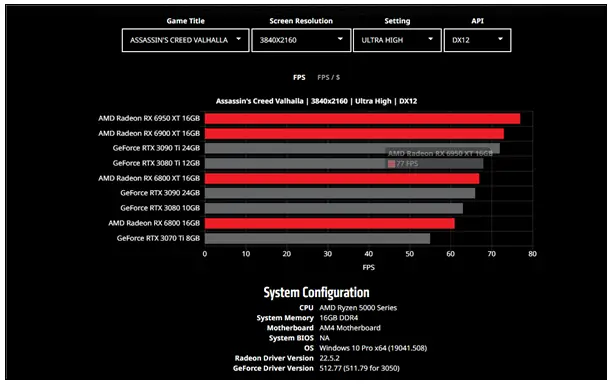Open the API dropdown showing DX12
Viewport: 613px width, 385px height.
tap(477, 40)
